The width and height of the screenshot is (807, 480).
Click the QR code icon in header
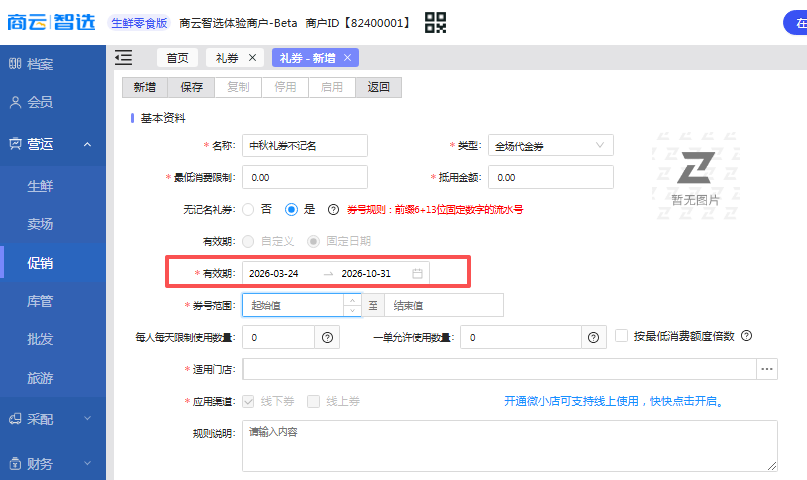[436, 22]
